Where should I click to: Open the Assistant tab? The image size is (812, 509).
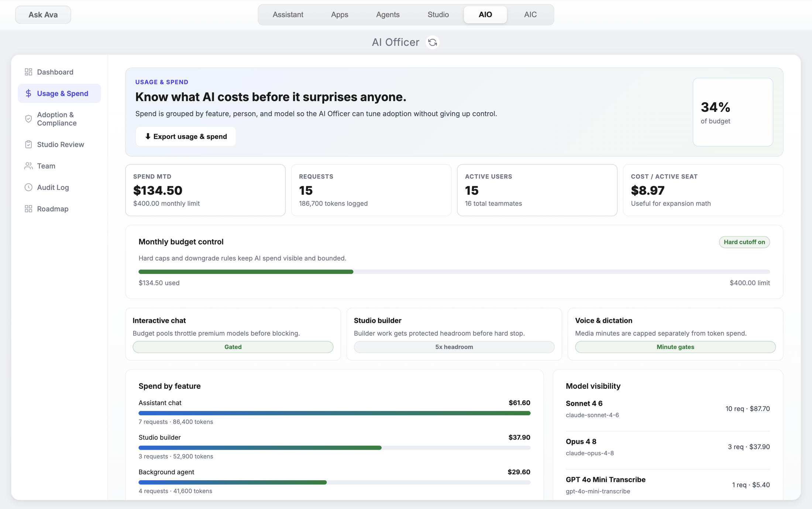tap(288, 14)
